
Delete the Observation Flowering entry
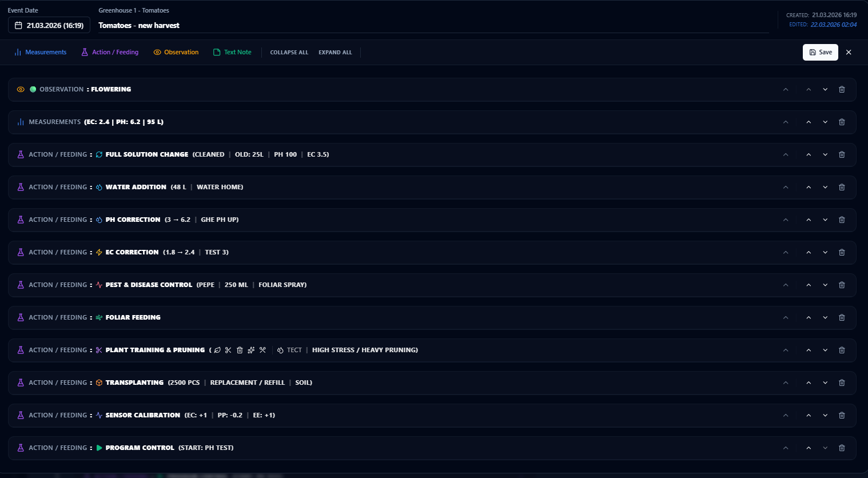[842, 89]
